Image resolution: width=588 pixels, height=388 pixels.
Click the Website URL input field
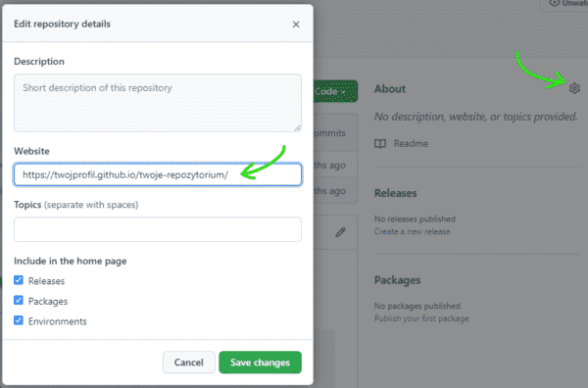[x=158, y=174]
